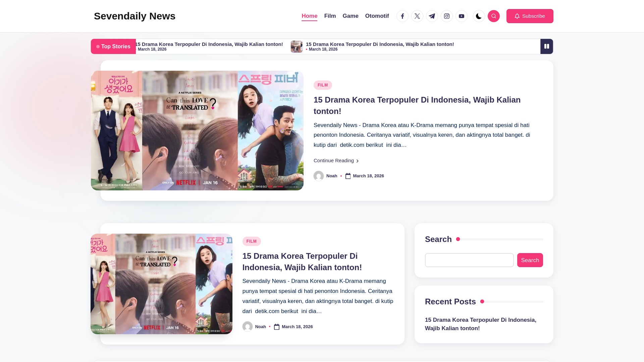Click calendar icon on the second post
Viewport: 644px width, 362px height.
point(277,327)
